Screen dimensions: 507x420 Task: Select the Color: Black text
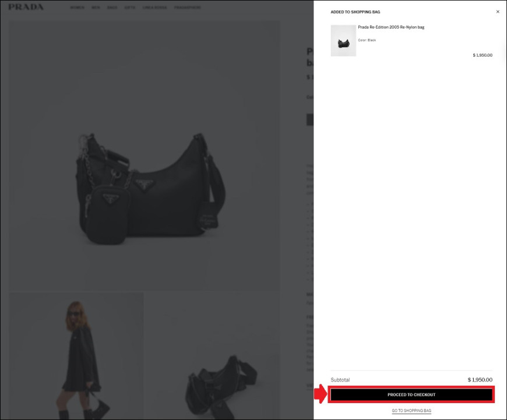tap(367, 40)
